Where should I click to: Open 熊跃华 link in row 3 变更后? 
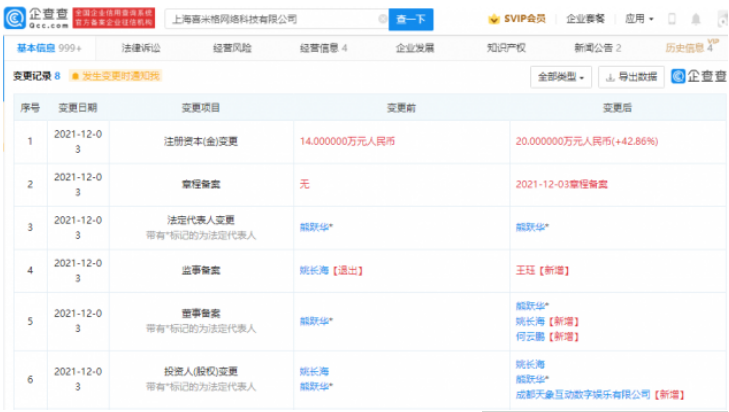pyautogui.click(x=532, y=227)
